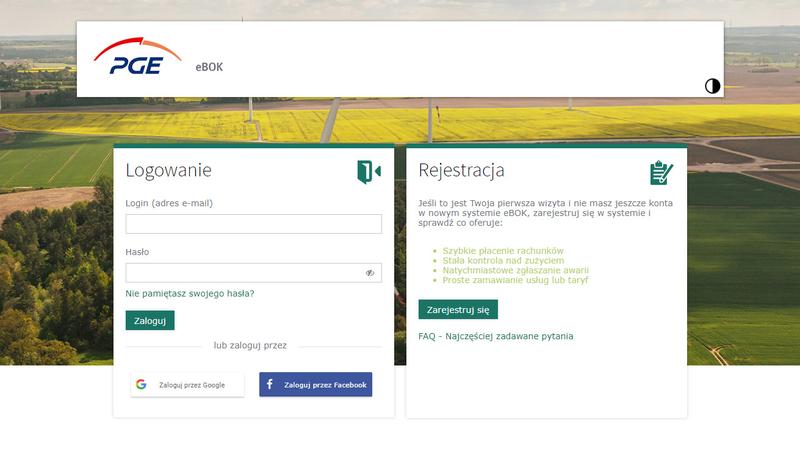Select the 'Zaloguj przez Google' text
This screenshot has width=800, height=457.
pyautogui.click(x=192, y=385)
